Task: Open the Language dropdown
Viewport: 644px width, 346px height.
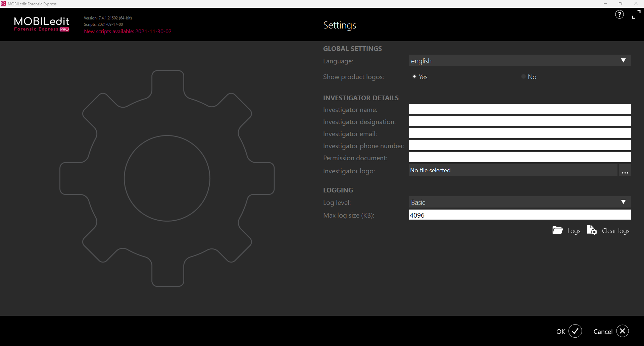Action: click(520, 61)
